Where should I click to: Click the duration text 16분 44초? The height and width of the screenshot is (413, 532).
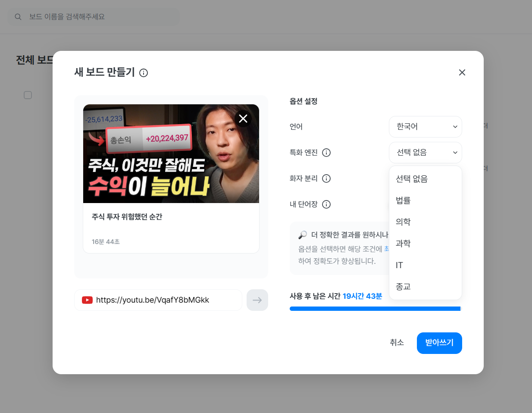point(106,242)
